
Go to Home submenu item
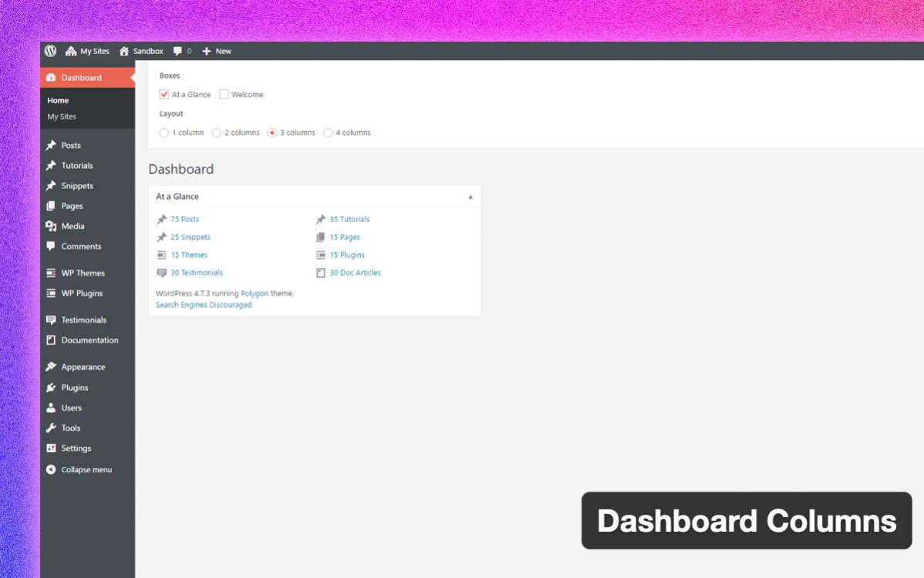[58, 100]
